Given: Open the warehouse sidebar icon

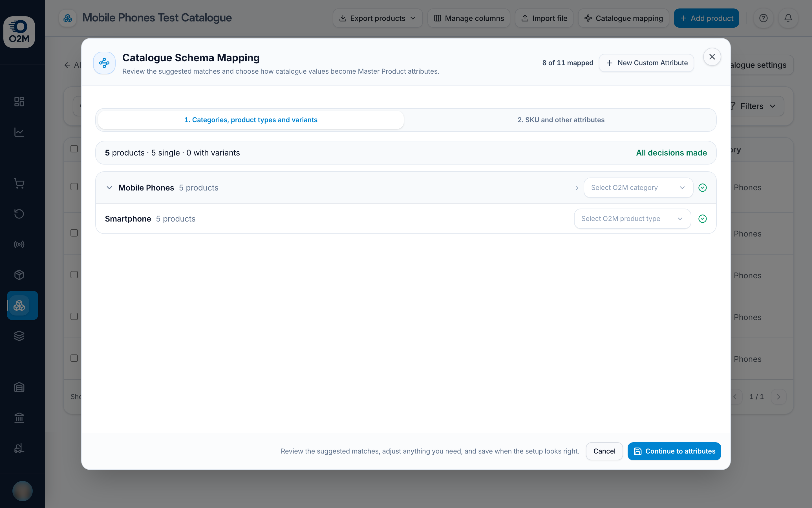Looking at the screenshot, I should click(x=19, y=387).
